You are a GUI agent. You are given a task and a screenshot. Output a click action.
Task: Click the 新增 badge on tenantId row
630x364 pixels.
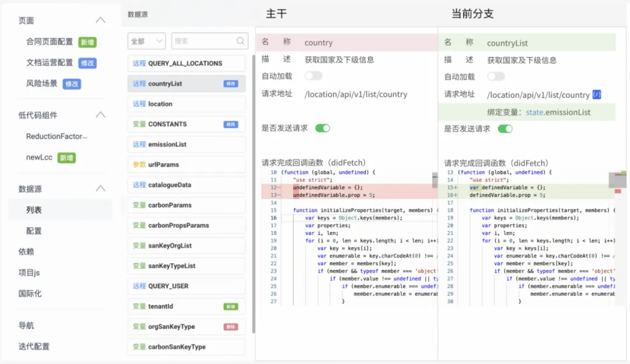click(x=231, y=306)
